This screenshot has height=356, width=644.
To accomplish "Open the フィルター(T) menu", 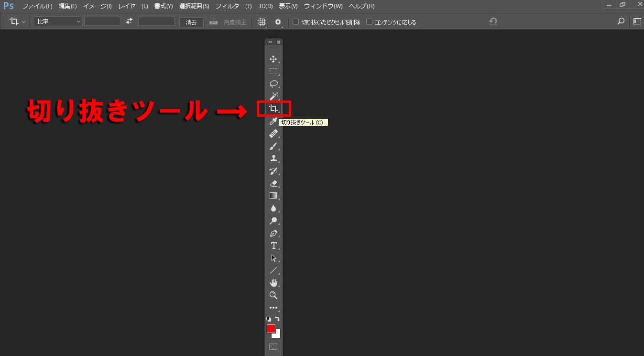I will [233, 6].
